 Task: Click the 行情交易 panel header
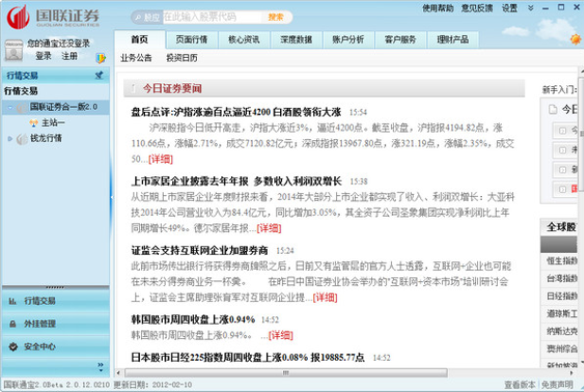[x=56, y=75]
